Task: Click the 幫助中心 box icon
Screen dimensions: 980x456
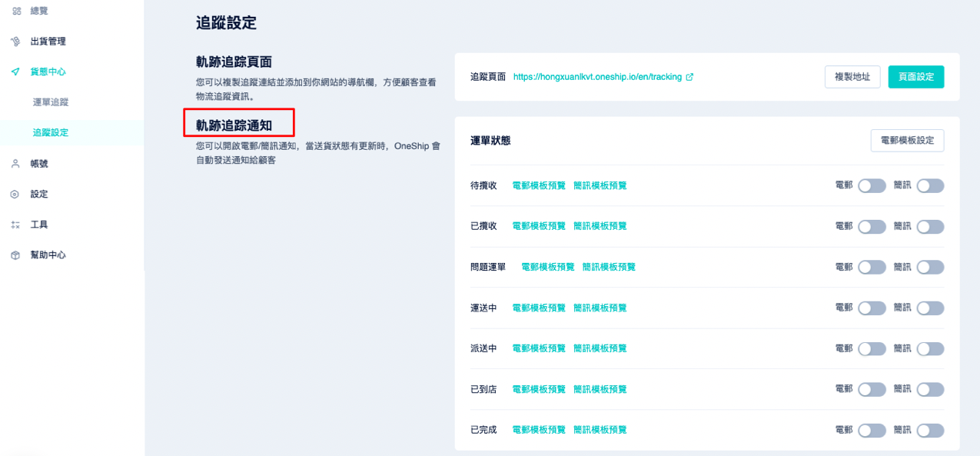Action: [15, 255]
